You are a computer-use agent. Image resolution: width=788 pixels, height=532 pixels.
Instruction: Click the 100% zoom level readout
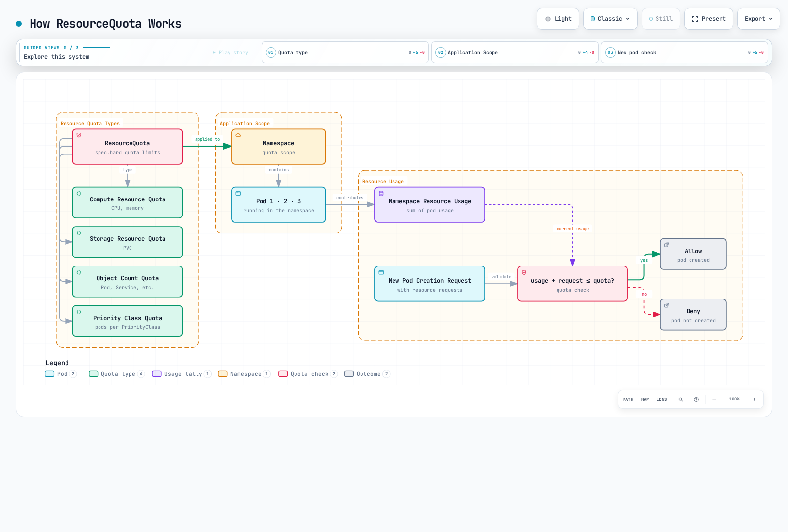tap(734, 399)
